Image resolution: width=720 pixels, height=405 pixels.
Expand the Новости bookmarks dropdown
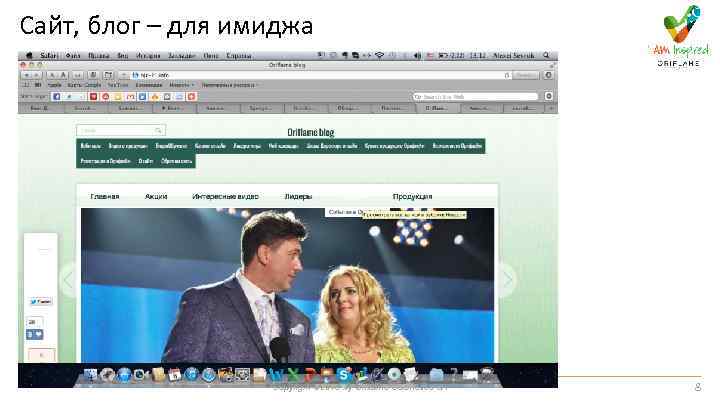tap(181, 85)
